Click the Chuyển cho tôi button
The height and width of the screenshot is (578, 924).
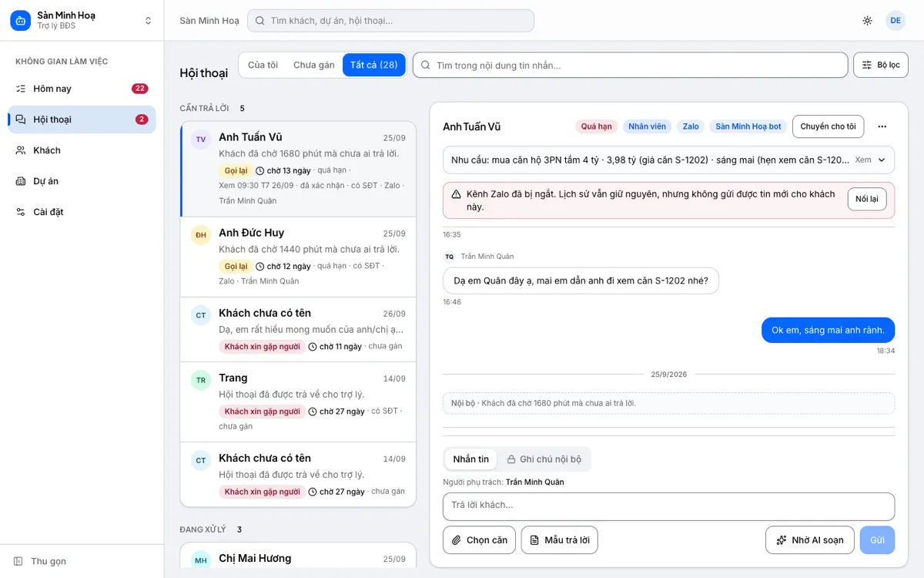coord(828,126)
